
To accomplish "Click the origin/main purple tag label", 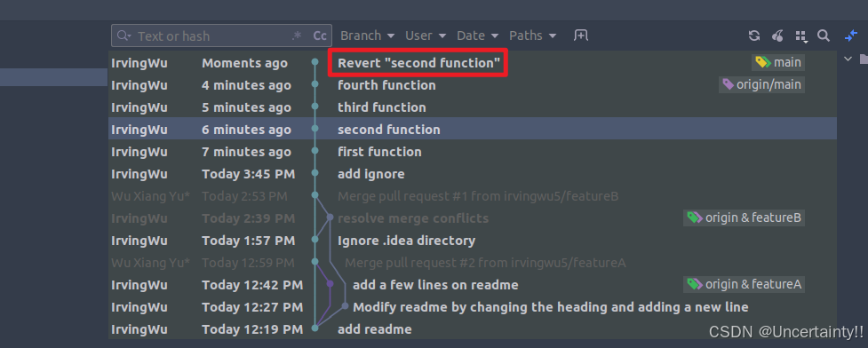I will 761,84.
